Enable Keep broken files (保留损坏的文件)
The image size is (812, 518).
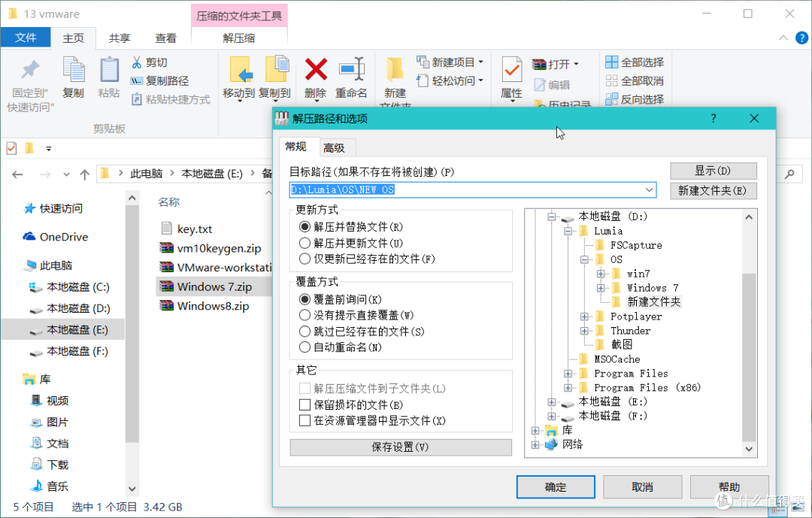pyautogui.click(x=351, y=404)
